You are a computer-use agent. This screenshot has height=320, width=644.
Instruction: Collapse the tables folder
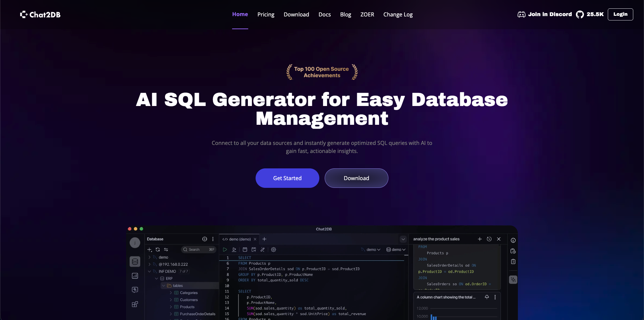(x=164, y=286)
